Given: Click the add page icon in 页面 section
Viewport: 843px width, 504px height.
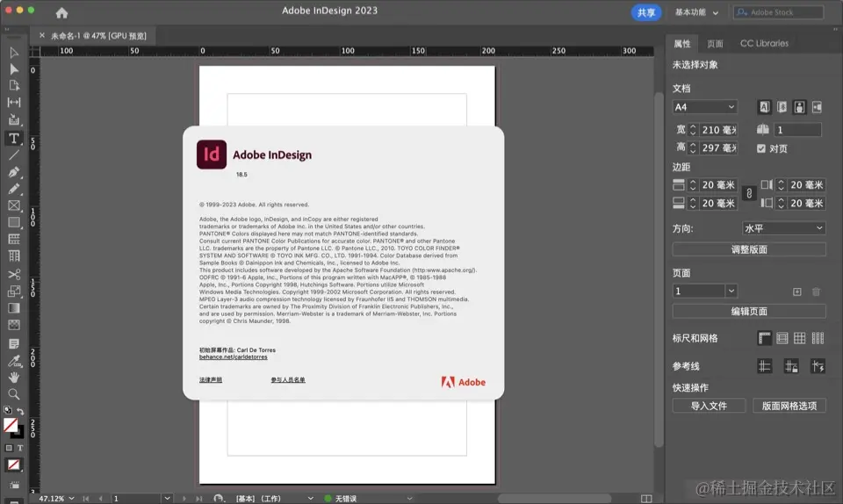Looking at the screenshot, I should pyautogui.click(x=796, y=292).
